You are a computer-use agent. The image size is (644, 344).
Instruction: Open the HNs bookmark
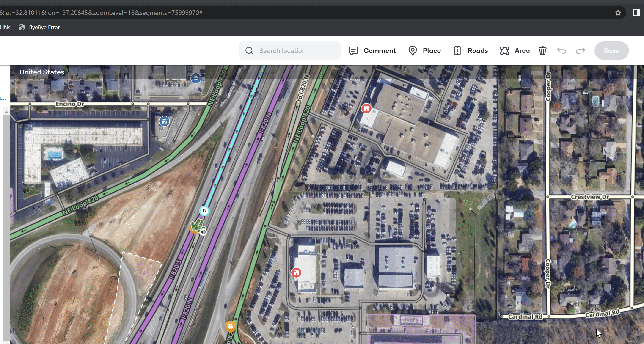(x=5, y=27)
